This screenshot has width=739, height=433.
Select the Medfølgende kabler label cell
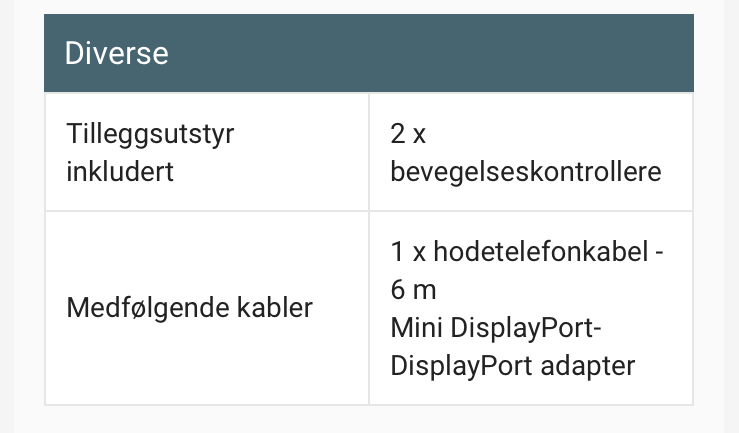207,308
